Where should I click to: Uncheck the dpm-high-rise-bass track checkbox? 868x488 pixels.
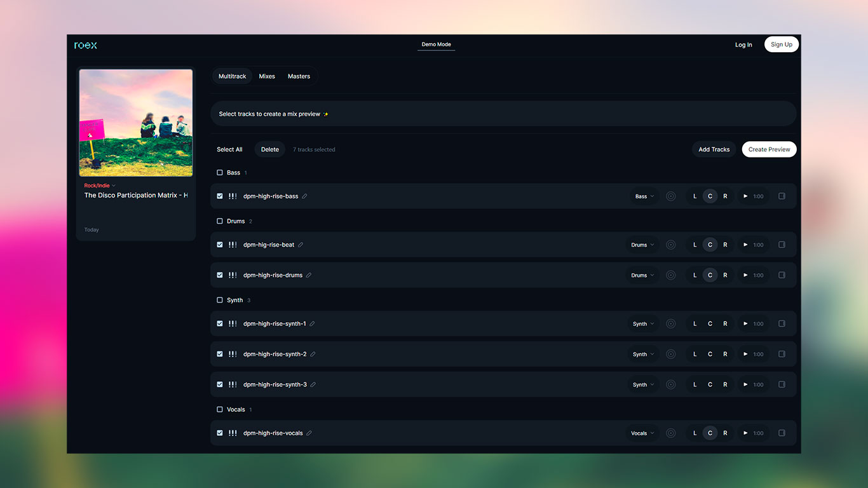click(x=220, y=196)
